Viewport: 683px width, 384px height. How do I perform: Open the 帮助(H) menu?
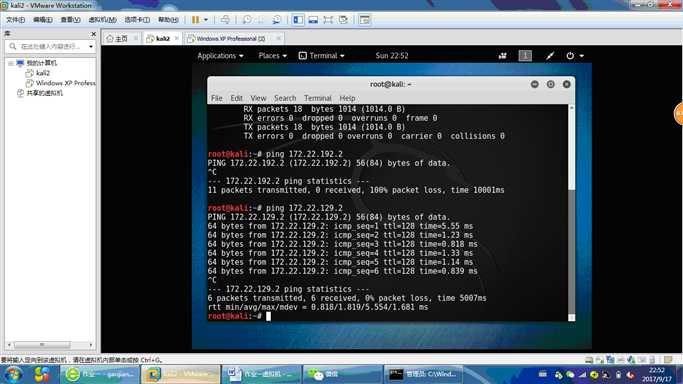168,20
